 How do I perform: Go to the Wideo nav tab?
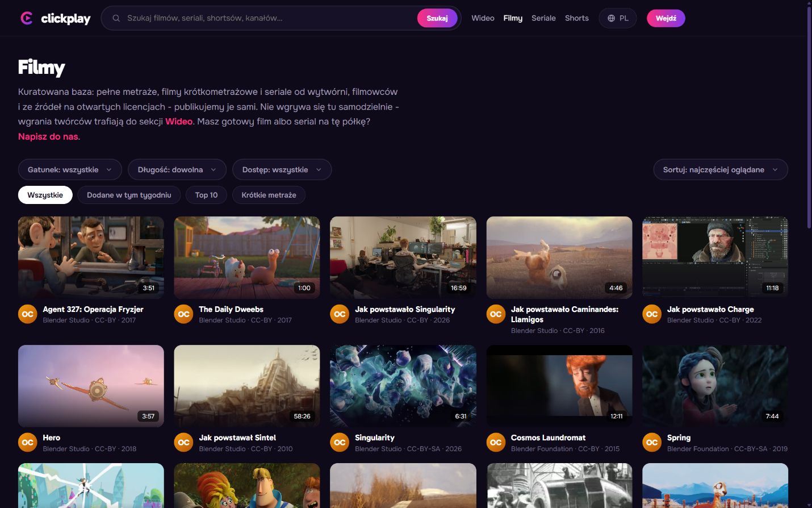483,18
